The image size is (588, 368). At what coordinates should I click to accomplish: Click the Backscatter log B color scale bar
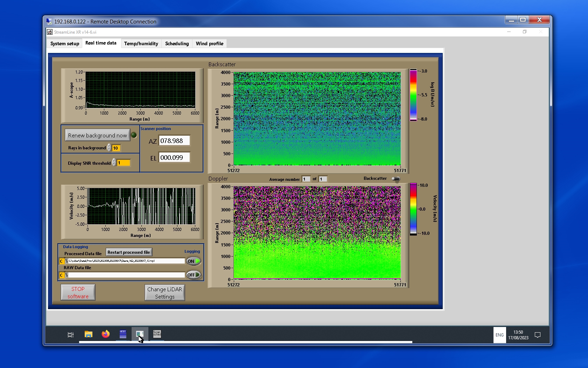pyautogui.click(x=413, y=95)
